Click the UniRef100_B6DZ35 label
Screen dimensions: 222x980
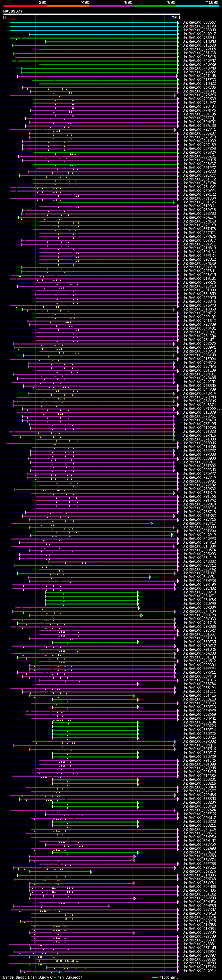pos(199,642)
